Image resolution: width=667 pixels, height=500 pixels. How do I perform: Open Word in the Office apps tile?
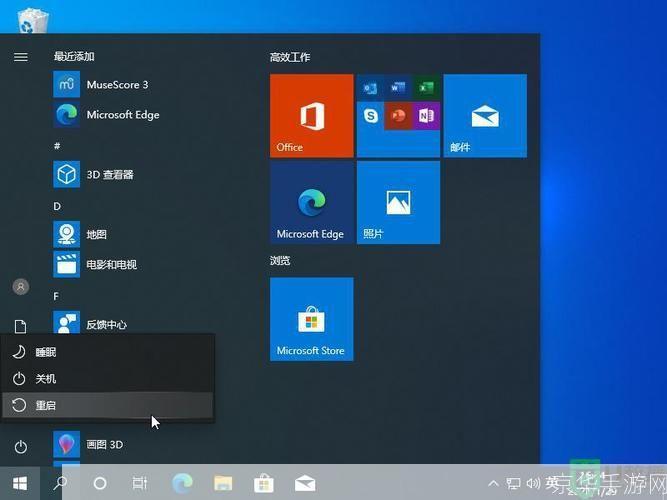[398, 88]
